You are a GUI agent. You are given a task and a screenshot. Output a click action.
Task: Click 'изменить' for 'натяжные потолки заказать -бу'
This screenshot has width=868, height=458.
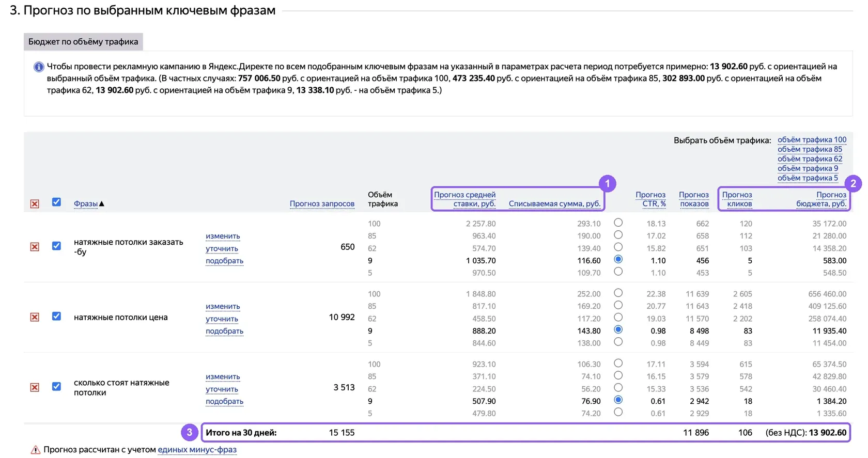click(x=223, y=236)
